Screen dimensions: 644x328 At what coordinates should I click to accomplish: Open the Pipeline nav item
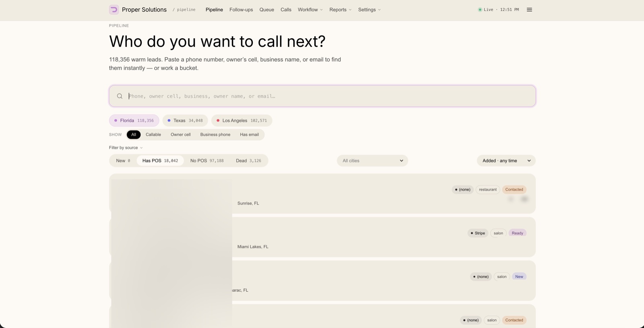coord(214,10)
